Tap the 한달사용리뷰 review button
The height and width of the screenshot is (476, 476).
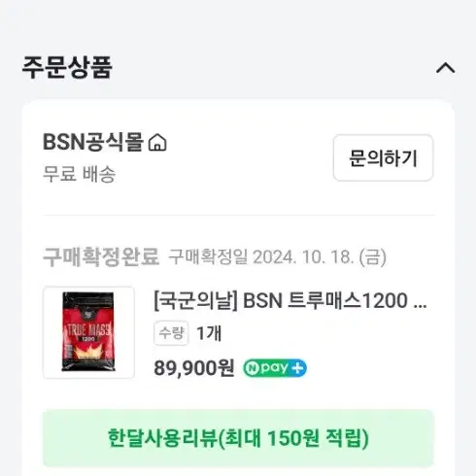(x=238, y=438)
